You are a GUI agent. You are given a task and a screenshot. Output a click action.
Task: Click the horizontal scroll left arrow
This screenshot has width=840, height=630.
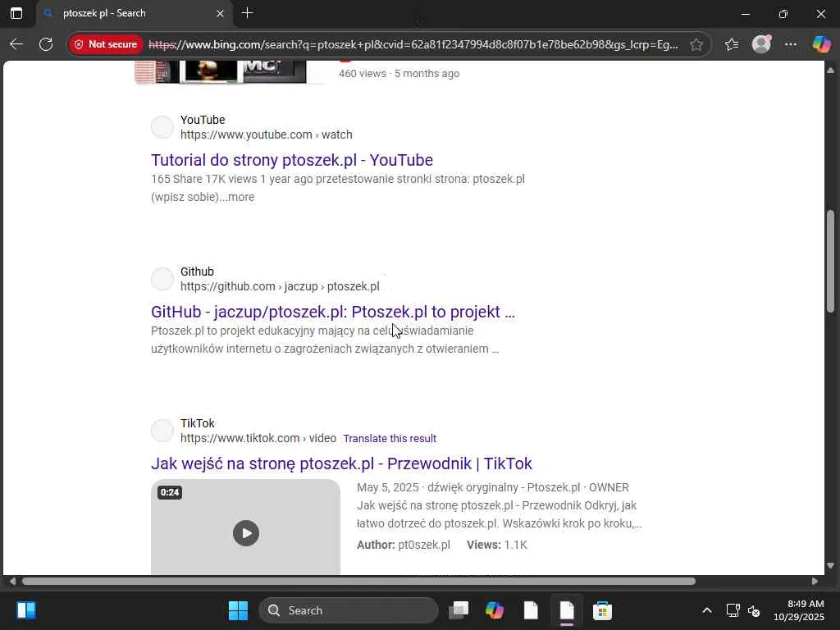coord(12,582)
